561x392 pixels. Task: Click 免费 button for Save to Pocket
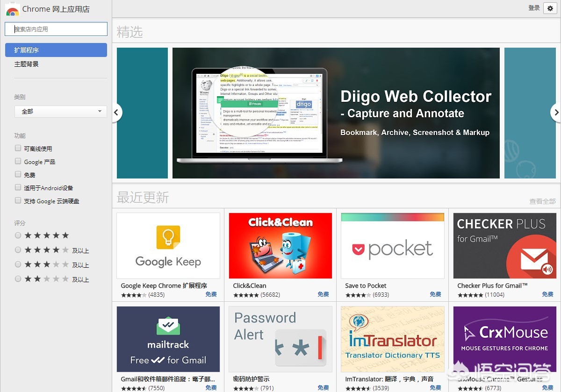click(435, 294)
